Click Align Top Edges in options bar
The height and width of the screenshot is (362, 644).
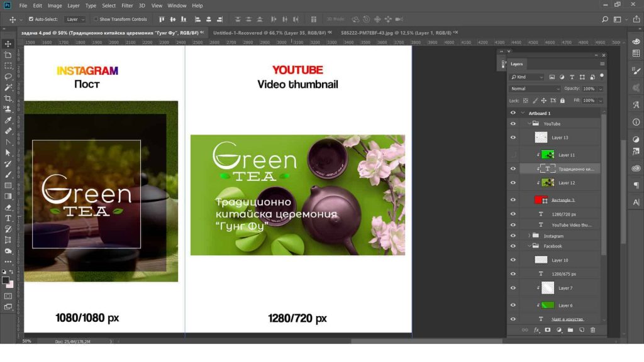162,19
